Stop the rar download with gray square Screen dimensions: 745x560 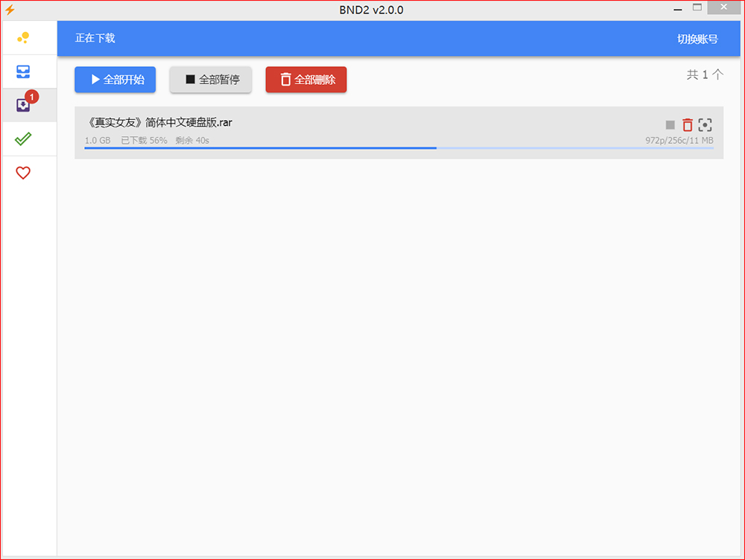click(670, 125)
